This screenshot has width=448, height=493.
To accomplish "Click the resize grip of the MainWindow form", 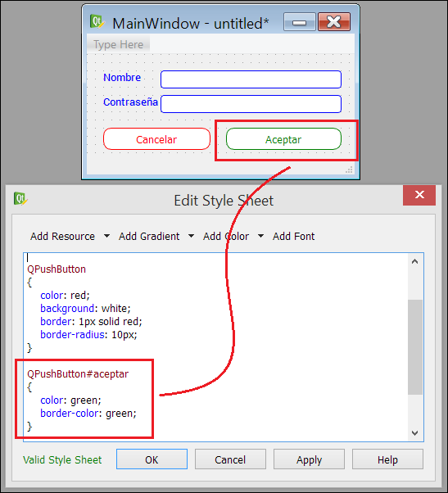I will 349,170.
